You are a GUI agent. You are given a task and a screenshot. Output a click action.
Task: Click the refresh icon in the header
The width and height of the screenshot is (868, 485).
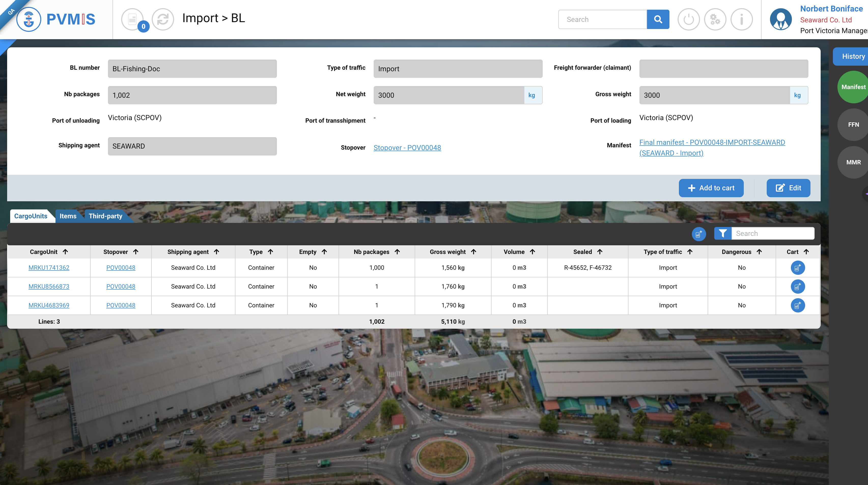tap(163, 19)
